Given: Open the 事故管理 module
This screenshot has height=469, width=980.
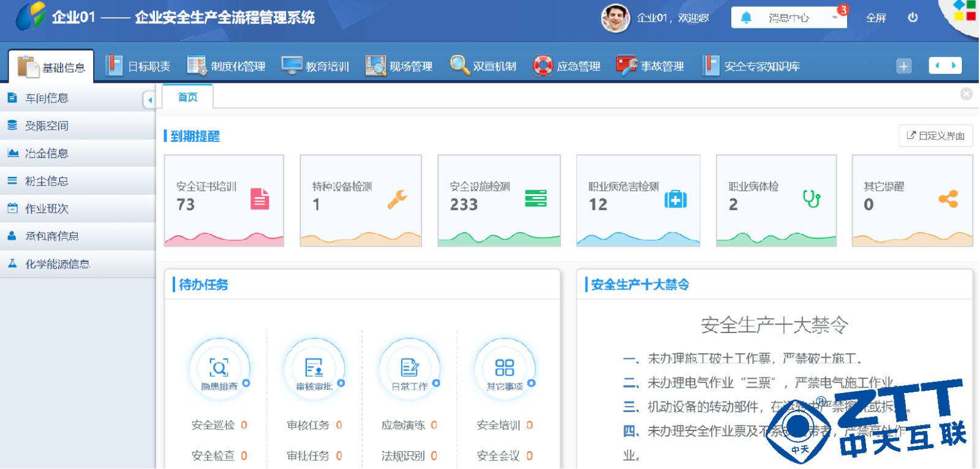Looking at the screenshot, I should pos(650,66).
